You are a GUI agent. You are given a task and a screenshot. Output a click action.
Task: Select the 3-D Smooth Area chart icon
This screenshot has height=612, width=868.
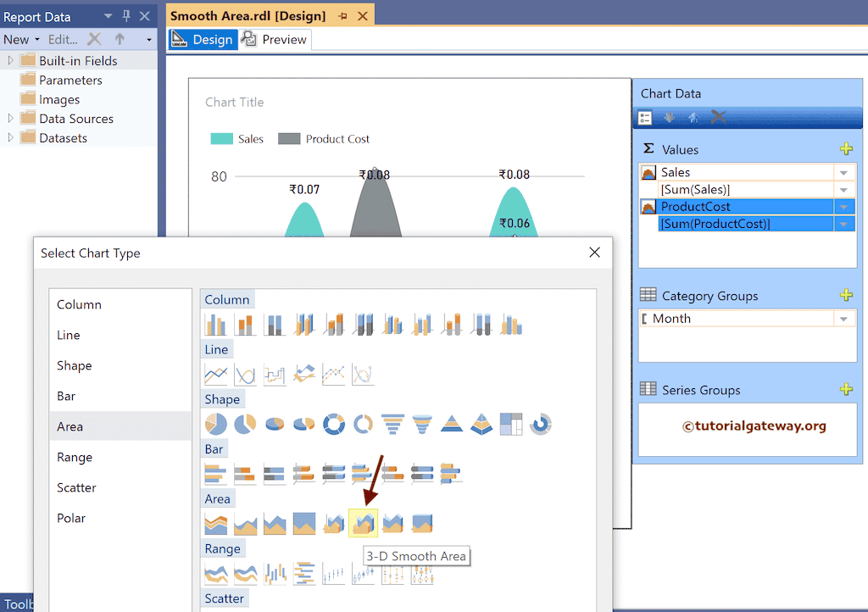(x=363, y=523)
